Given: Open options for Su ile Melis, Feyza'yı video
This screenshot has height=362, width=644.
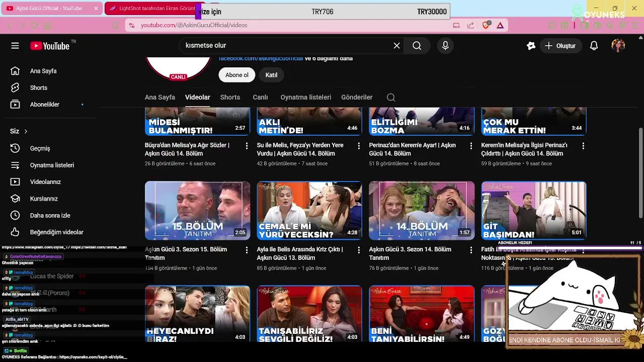Looking at the screenshot, I should coord(359,146).
